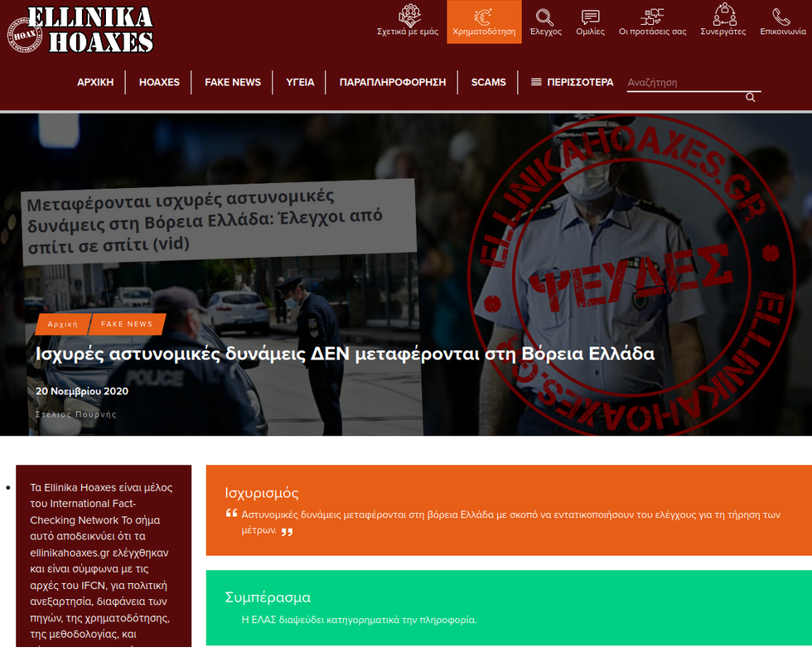Submit search with the magnifier icon
812x657 pixels.
(x=750, y=97)
